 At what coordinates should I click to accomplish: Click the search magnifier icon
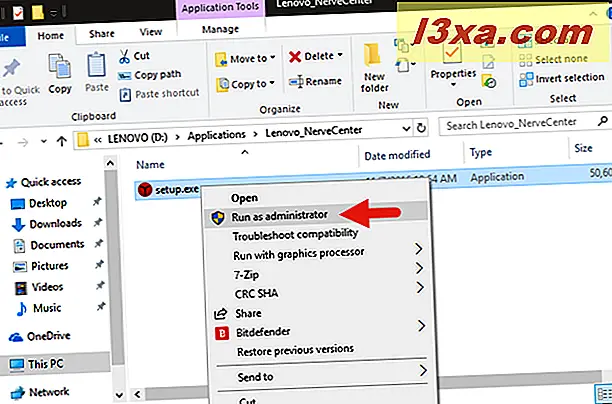603,121
